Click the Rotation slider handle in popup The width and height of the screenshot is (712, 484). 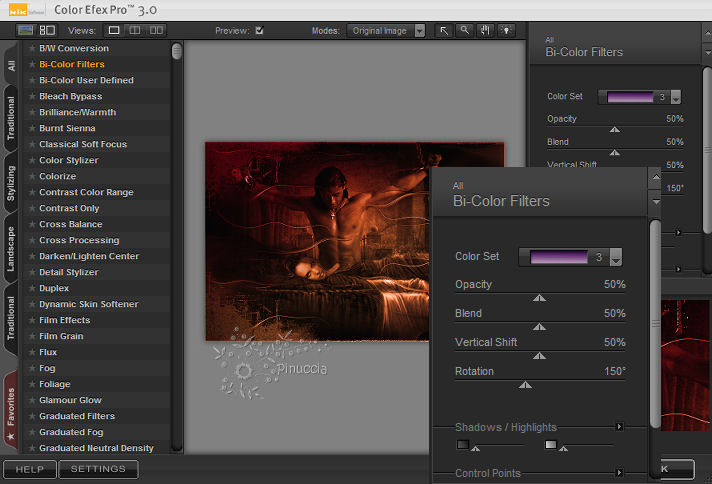point(525,384)
